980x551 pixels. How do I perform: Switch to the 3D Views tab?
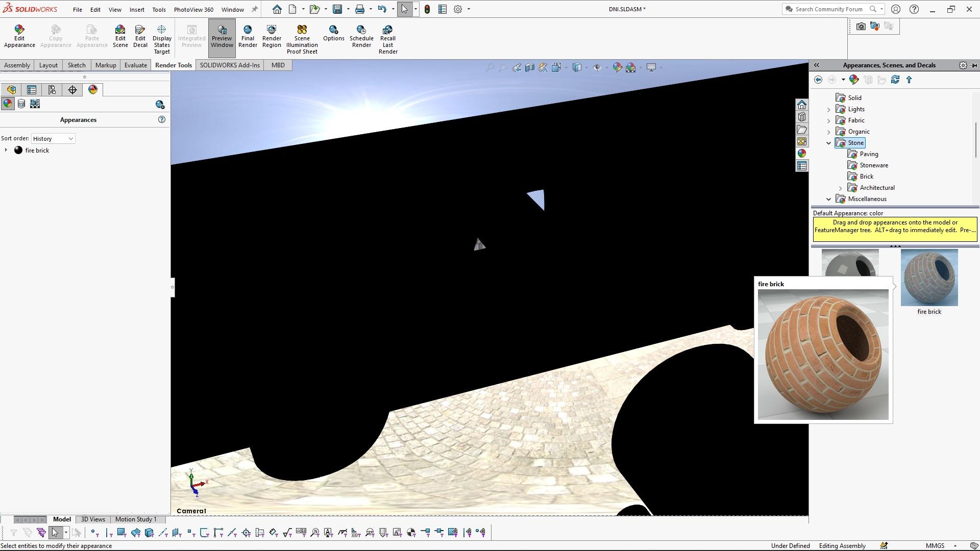pos(93,519)
